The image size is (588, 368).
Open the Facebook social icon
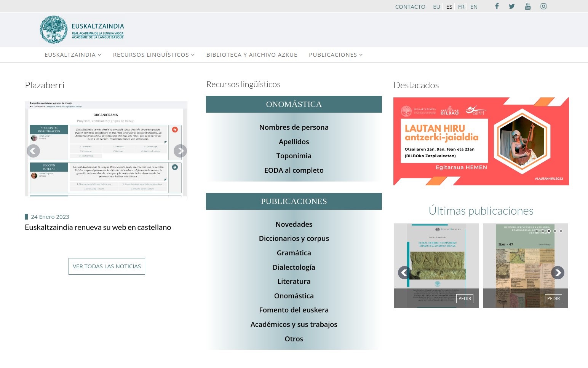coord(497,6)
